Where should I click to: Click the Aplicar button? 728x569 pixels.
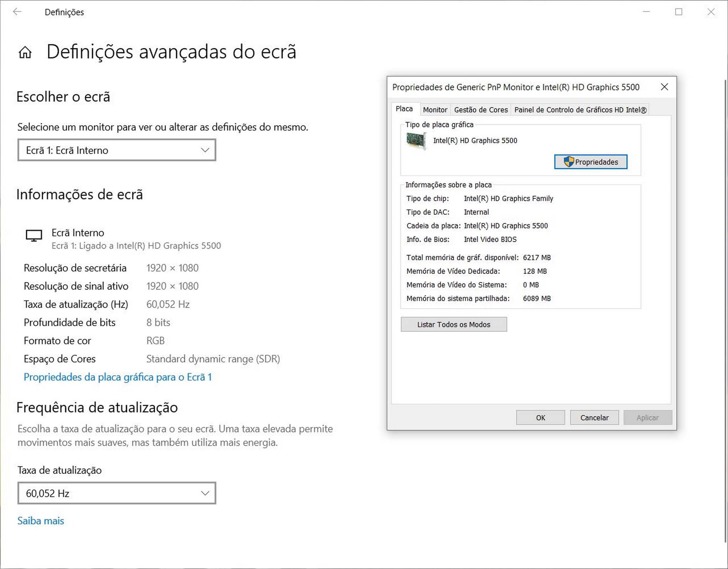click(x=648, y=417)
